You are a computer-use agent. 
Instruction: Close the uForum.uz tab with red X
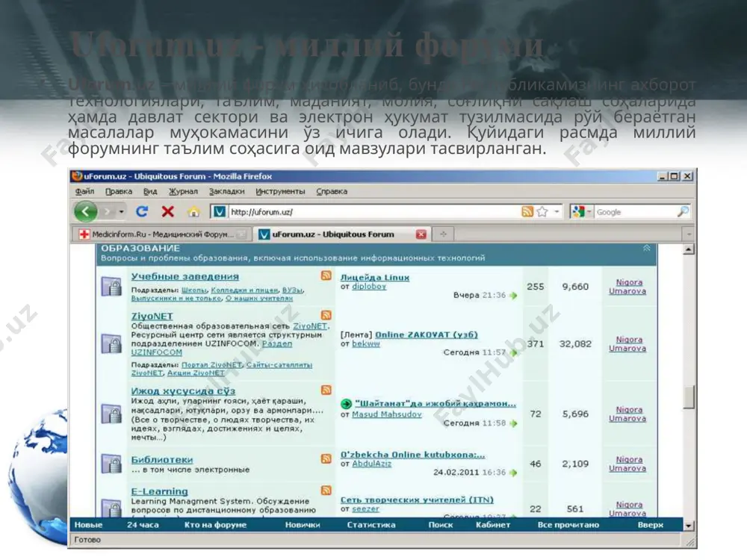(421, 234)
